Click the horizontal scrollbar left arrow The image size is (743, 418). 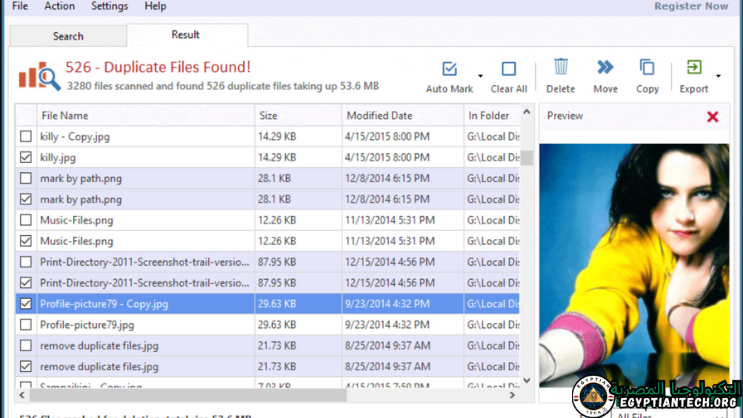coord(22,395)
